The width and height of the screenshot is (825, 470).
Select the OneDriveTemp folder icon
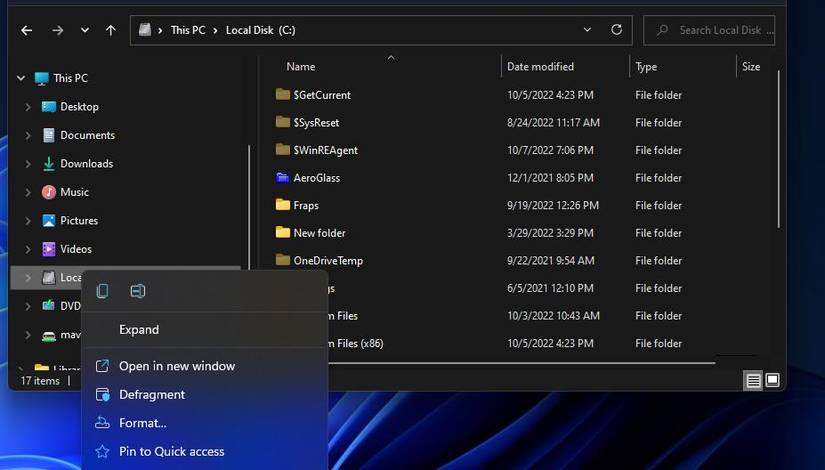coord(283,260)
